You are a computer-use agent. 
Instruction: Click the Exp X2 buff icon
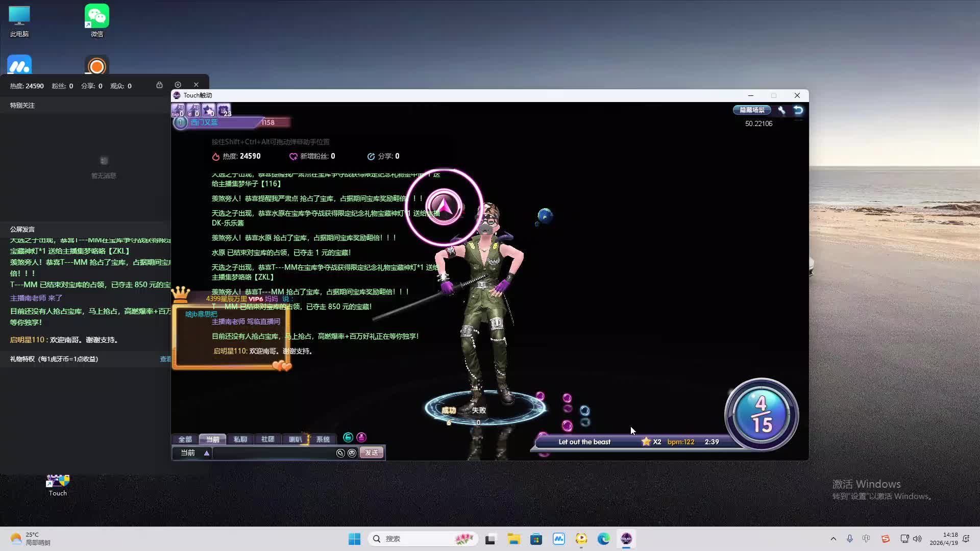pyautogui.click(x=178, y=110)
